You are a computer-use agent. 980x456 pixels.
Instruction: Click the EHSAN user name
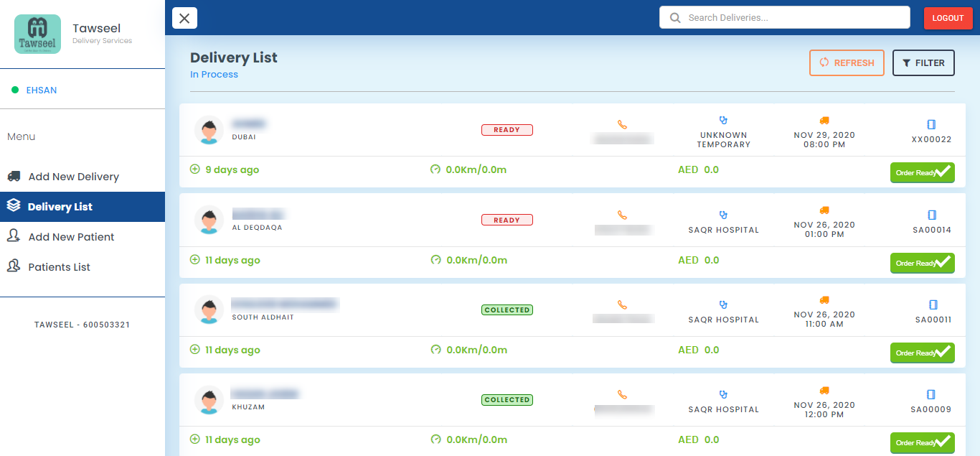42,90
